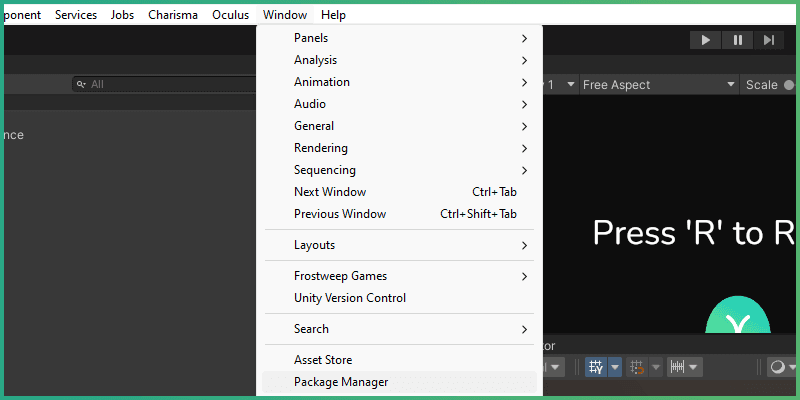The height and width of the screenshot is (400, 800).
Task: Click the ruler increment snapping icon
Action: click(x=676, y=367)
